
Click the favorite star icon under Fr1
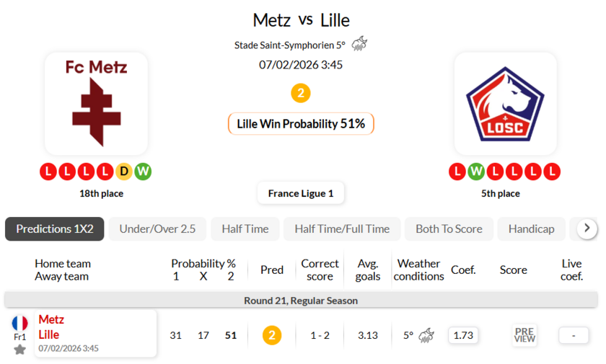tap(19, 350)
